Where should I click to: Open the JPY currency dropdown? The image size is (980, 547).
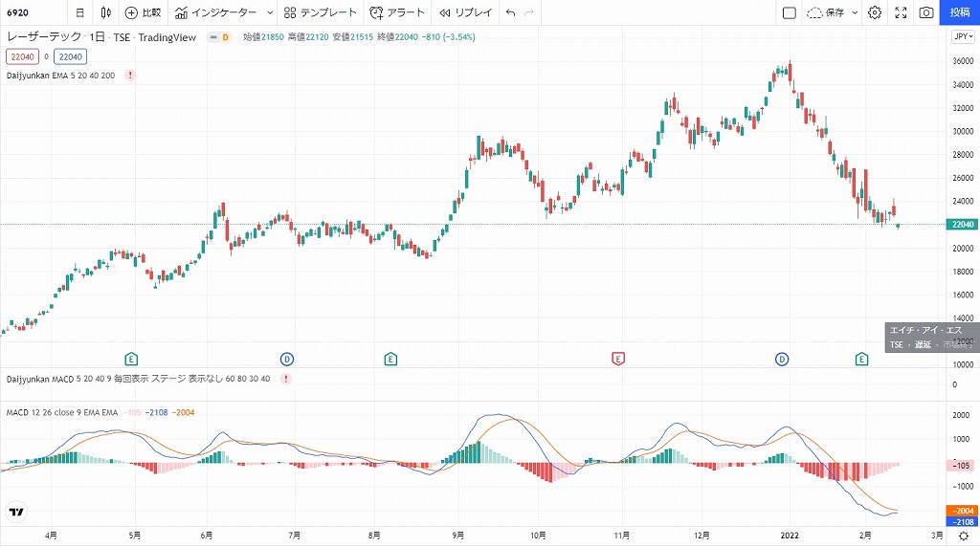click(962, 37)
